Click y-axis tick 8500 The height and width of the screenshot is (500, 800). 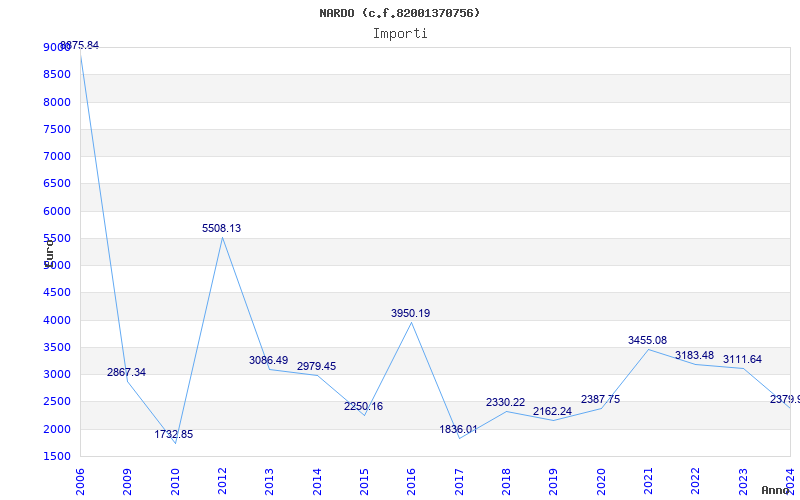[x=57, y=74]
